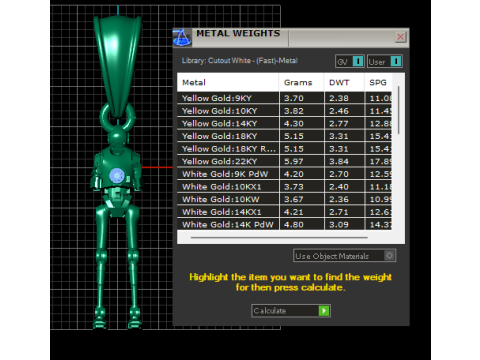Click the 2.70 DWT value
The image size is (480, 360).
click(x=339, y=174)
